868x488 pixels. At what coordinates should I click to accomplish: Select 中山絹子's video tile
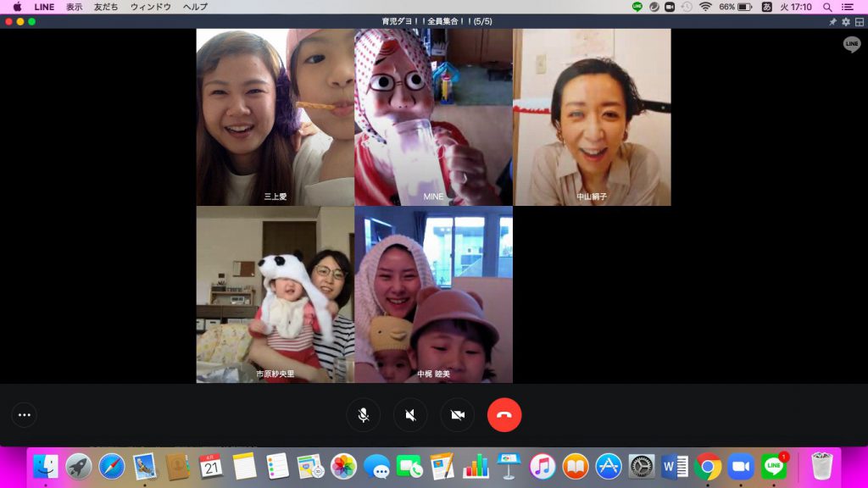pyautogui.click(x=592, y=117)
